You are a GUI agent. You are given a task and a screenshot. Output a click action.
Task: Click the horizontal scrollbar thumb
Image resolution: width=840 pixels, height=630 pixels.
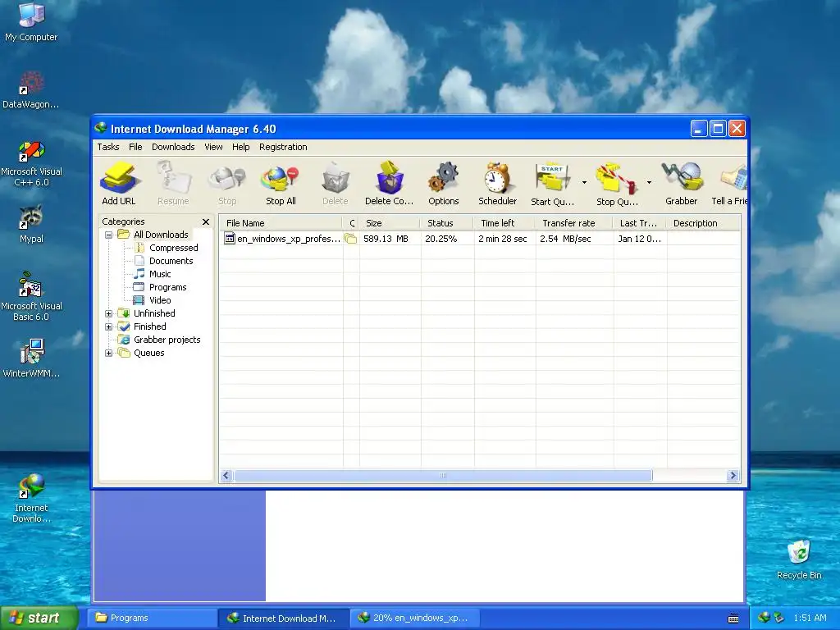click(443, 475)
